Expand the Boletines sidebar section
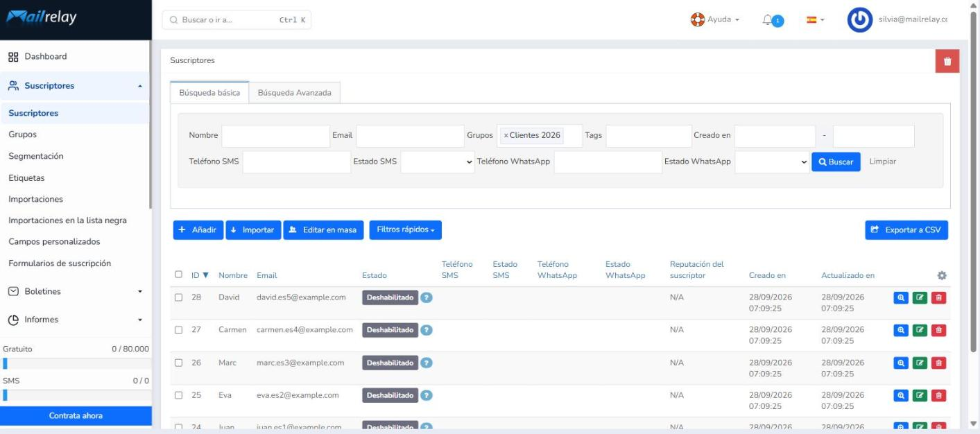This screenshot has width=980, height=434. tap(75, 292)
